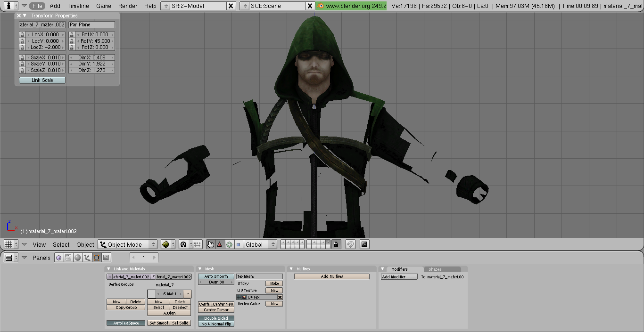
Task: Open the SCE:Scene dropdown
Action: (x=244, y=6)
